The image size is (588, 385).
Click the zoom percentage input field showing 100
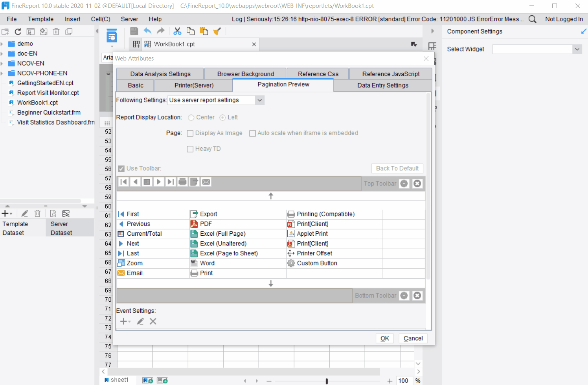coord(403,380)
